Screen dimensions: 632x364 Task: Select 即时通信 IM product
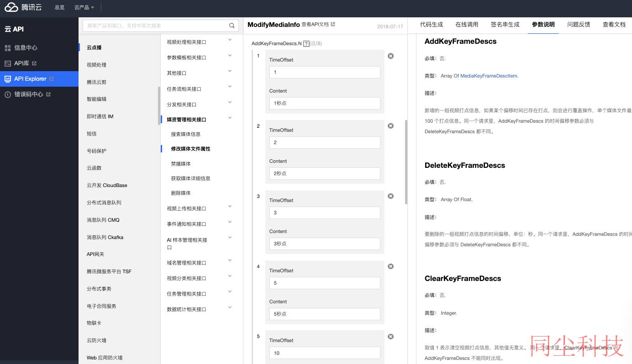[100, 116]
